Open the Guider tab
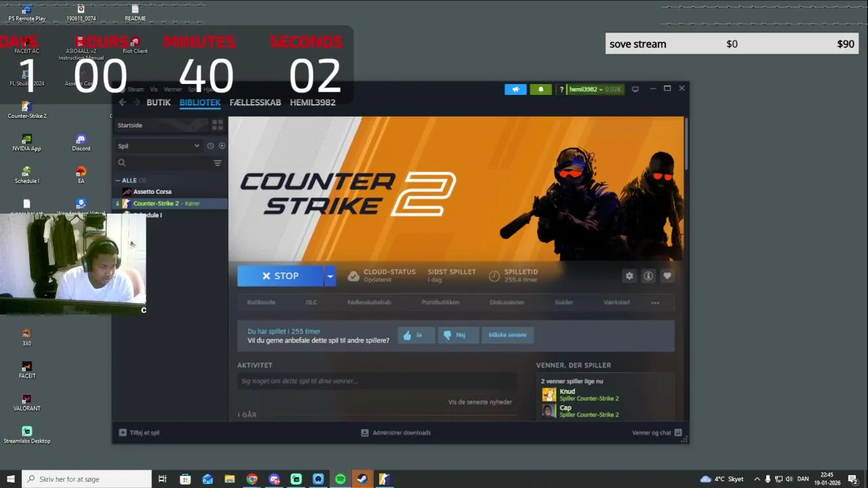868x488 pixels. 564,302
